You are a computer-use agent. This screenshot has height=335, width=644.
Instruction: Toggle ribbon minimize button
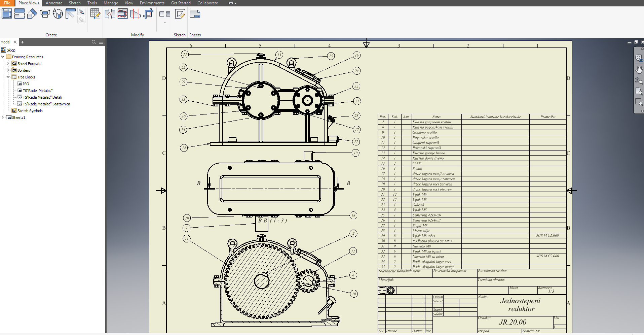(231, 3)
